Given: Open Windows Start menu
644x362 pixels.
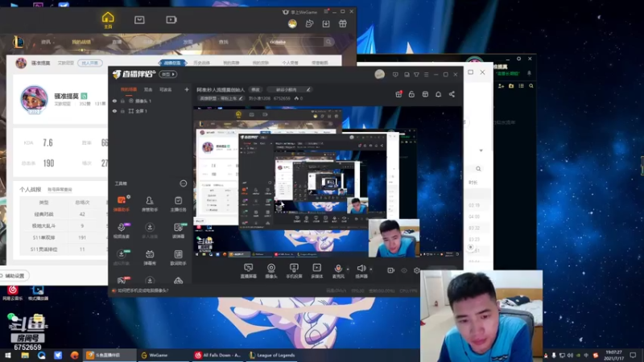Looking at the screenshot, I should coord(8,355).
